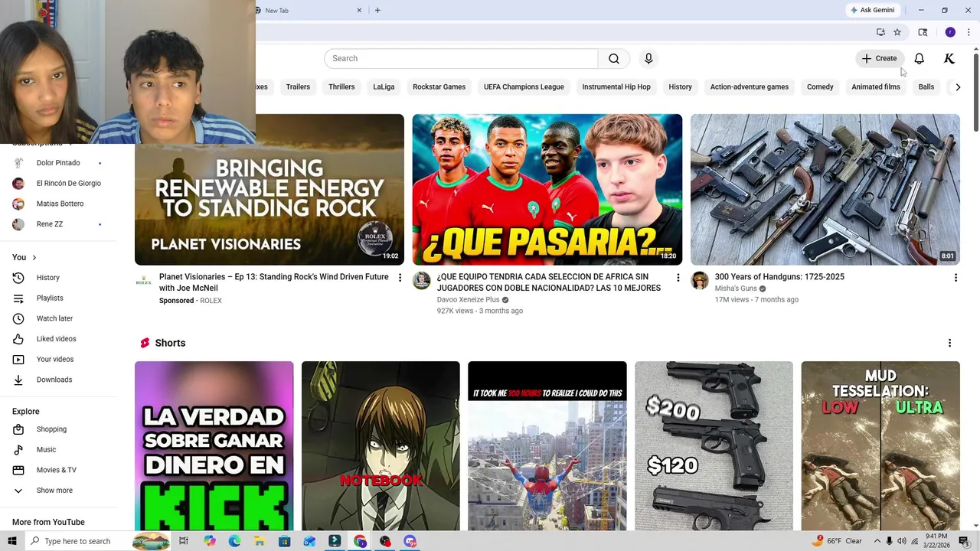
Task: Expand the You section chevron
Action: pyautogui.click(x=34, y=258)
